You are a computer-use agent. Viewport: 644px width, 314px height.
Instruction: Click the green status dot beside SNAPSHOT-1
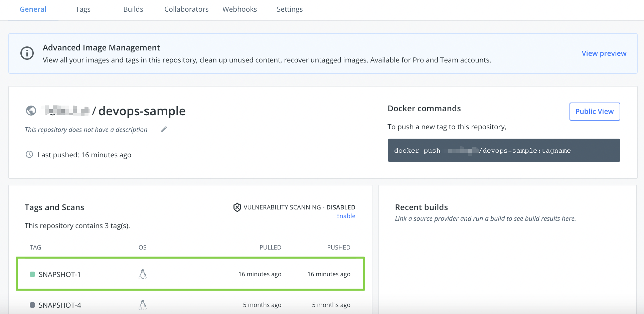pyautogui.click(x=32, y=274)
